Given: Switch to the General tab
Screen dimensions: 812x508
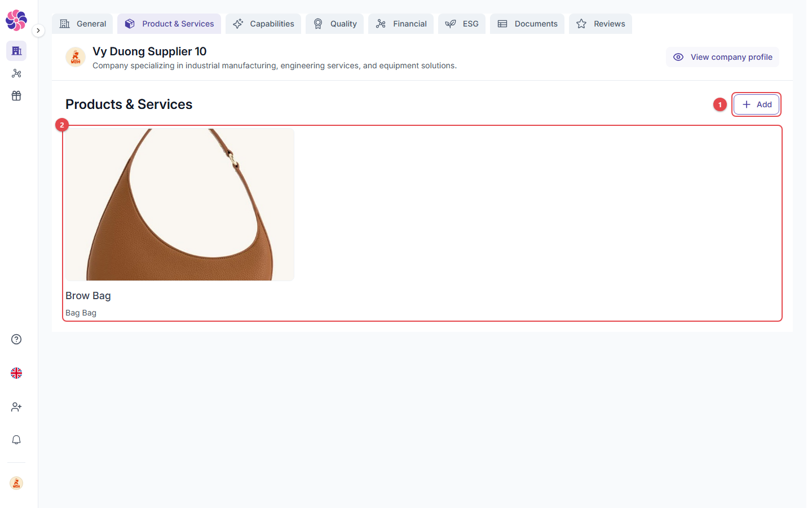Looking at the screenshot, I should pyautogui.click(x=83, y=24).
